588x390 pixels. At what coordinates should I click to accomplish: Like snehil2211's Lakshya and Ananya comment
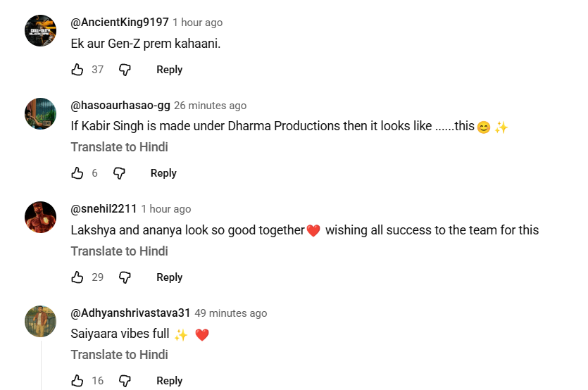(77, 277)
